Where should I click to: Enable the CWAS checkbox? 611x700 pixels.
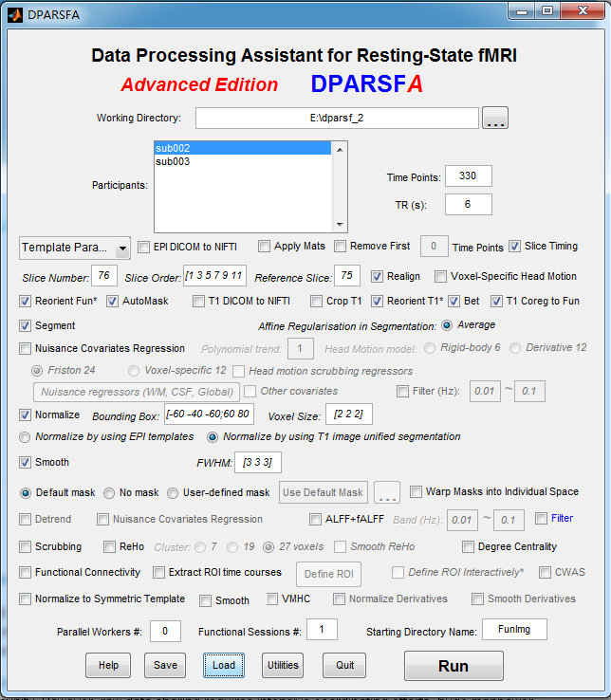point(545,572)
